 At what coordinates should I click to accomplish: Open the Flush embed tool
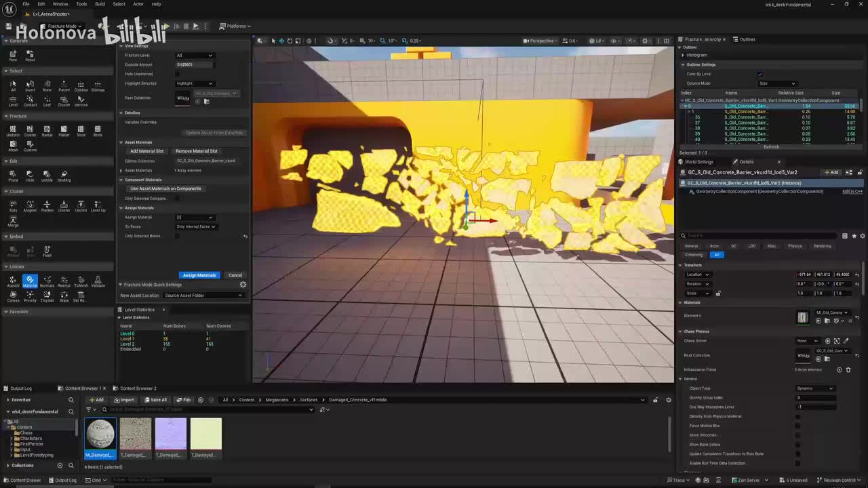(x=47, y=251)
